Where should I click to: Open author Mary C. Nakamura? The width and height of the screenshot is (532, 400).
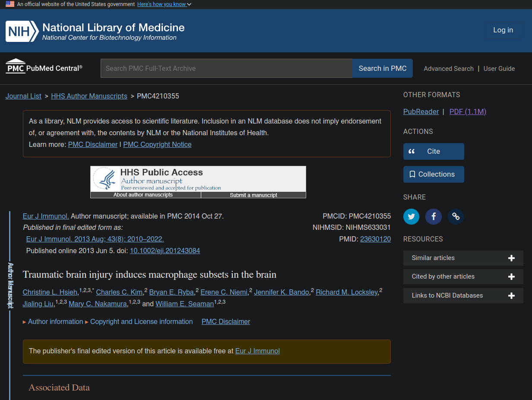tap(98, 304)
